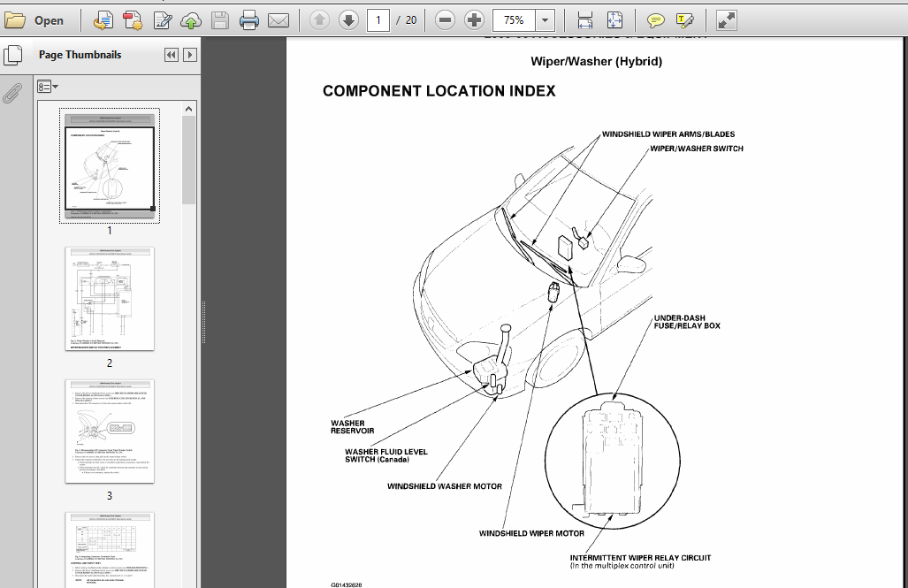Viewport: 908px width, 588px height.
Task: Collapse the thumbnails panel with double-arrow
Action: tap(172, 55)
